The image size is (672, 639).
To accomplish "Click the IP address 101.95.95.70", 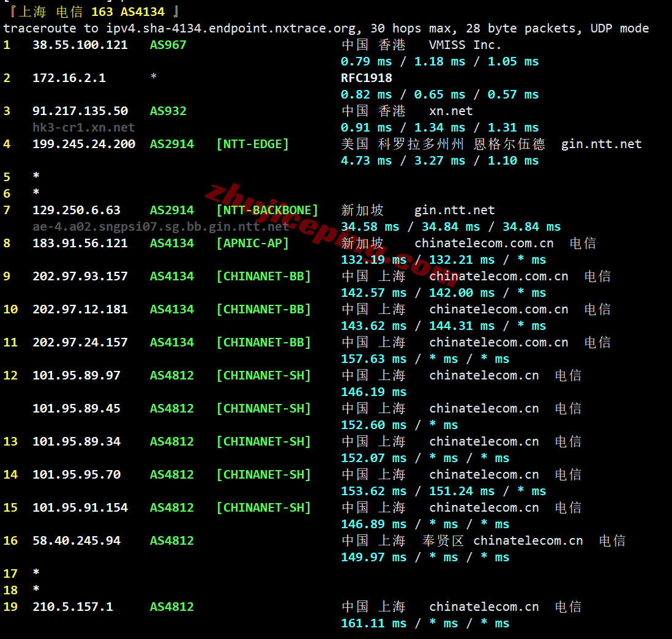I will pyautogui.click(x=77, y=474).
